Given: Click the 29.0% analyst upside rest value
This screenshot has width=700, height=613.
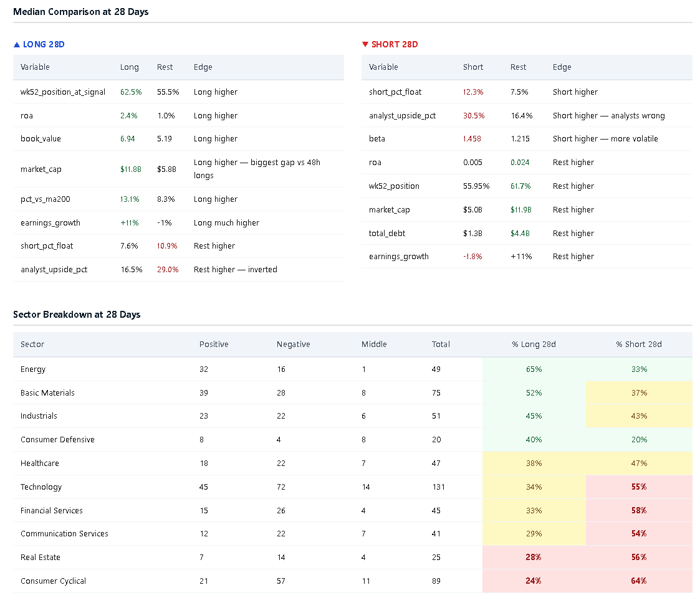Looking at the screenshot, I should pyautogui.click(x=168, y=270).
